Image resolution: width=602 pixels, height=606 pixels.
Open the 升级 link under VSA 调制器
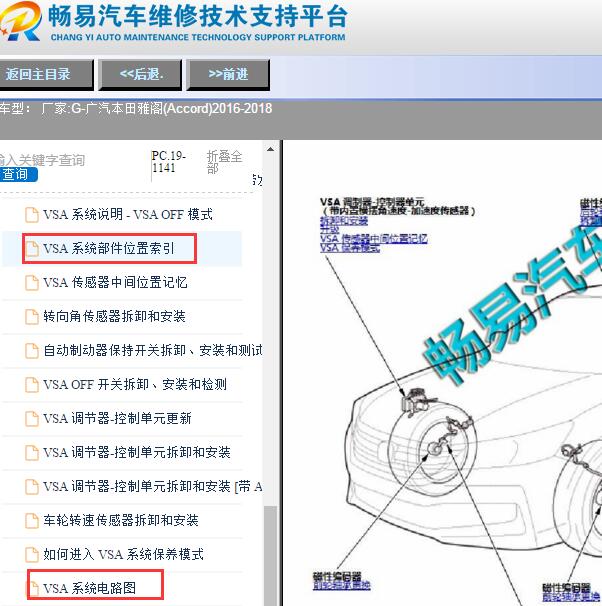pos(329,230)
